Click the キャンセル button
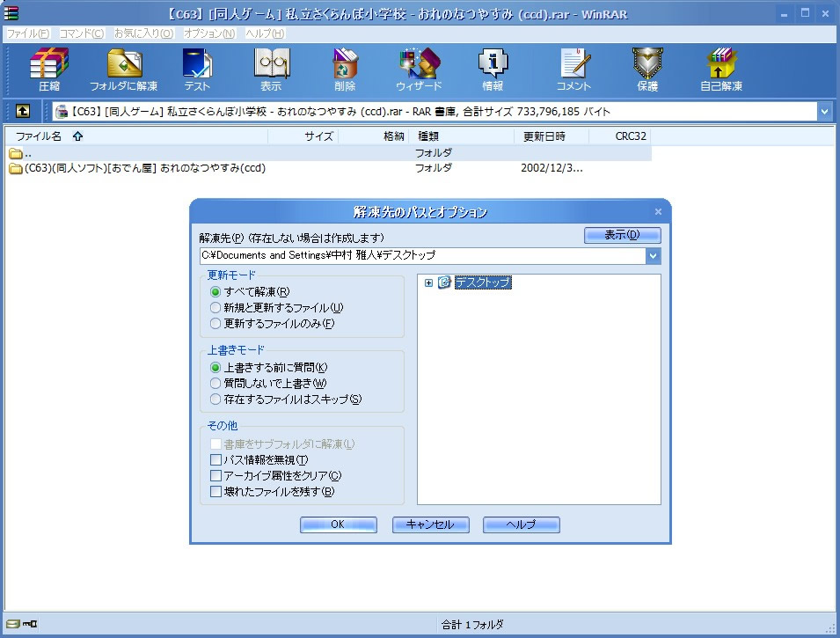The width and height of the screenshot is (840, 638). (x=430, y=524)
